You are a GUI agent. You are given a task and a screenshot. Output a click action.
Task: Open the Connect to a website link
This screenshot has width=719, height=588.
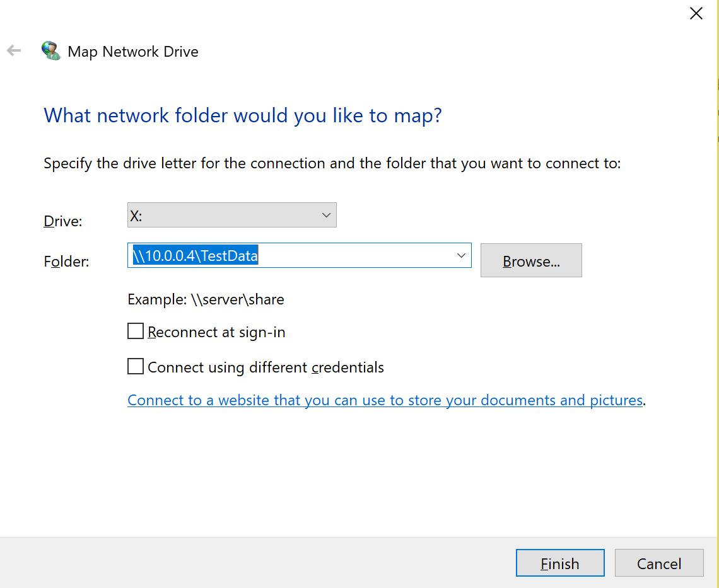(385, 400)
